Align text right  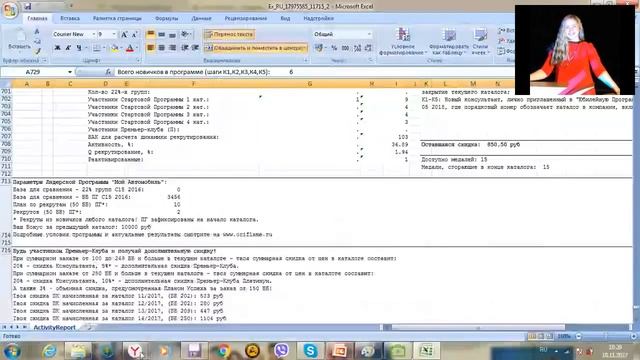(x=172, y=48)
